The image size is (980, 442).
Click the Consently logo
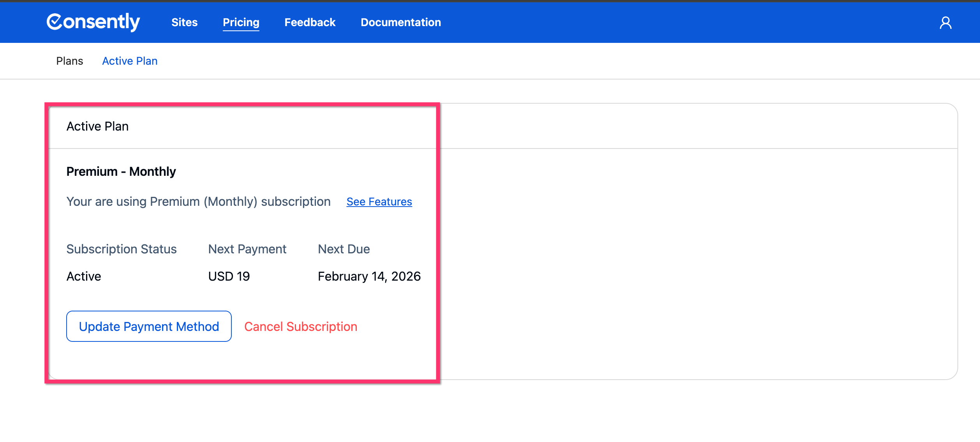click(93, 22)
